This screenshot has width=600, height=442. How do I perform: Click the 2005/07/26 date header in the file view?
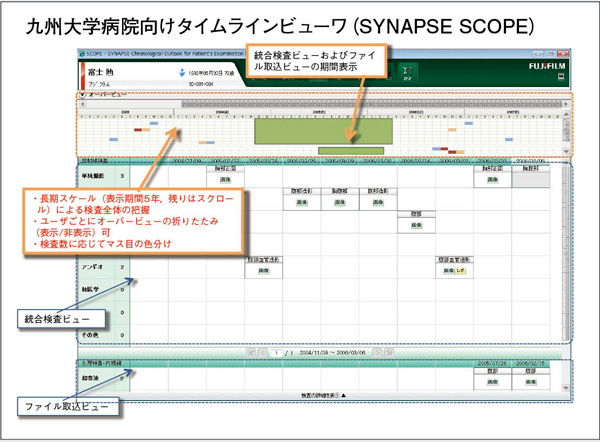(492, 363)
